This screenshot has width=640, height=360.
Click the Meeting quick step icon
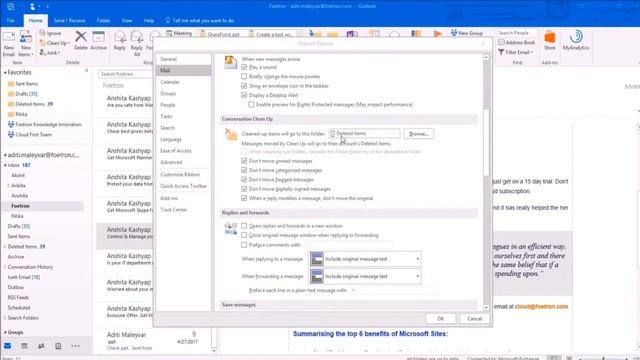[169, 33]
